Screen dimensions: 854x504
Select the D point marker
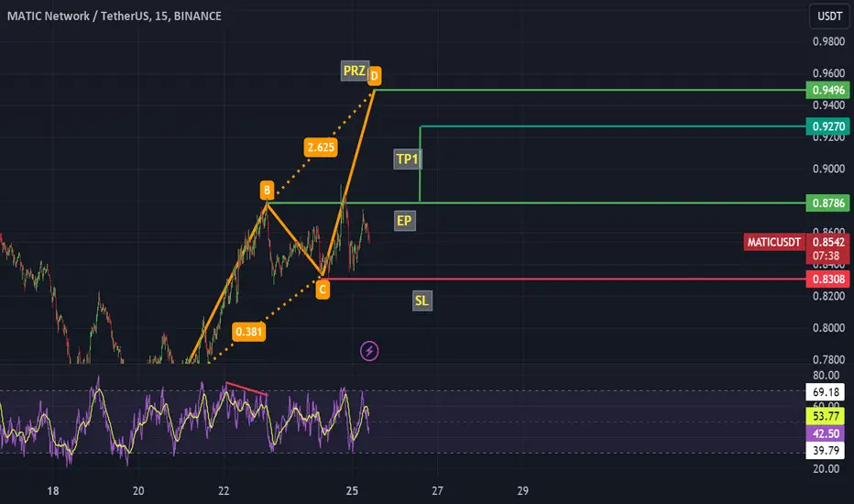point(374,76)
